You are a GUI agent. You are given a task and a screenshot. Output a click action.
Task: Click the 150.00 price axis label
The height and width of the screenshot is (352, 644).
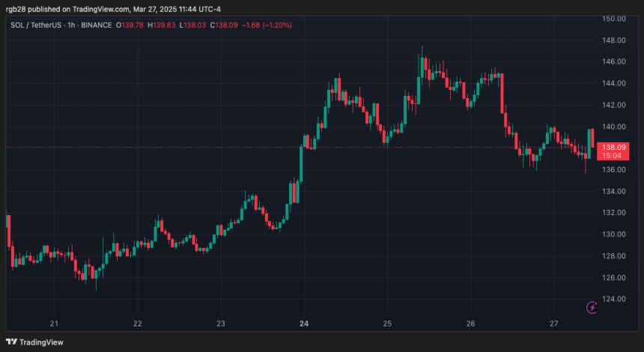(x=613, y=19)
